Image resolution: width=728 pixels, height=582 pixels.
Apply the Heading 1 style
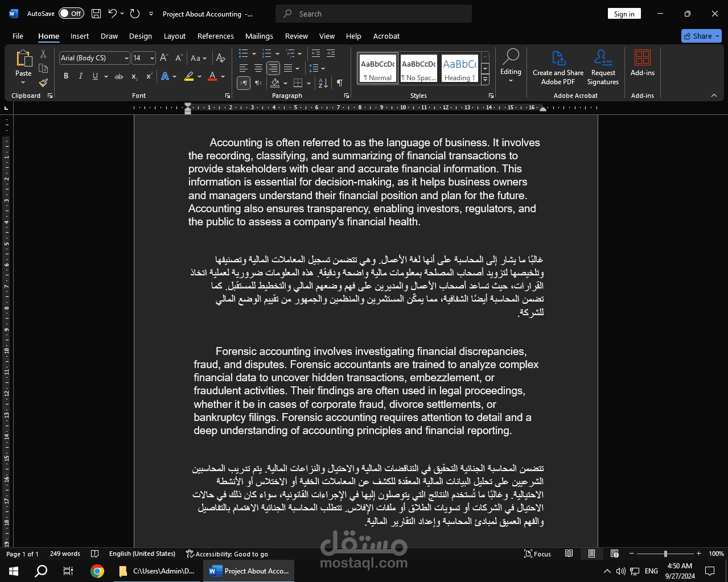pos(460,68)
